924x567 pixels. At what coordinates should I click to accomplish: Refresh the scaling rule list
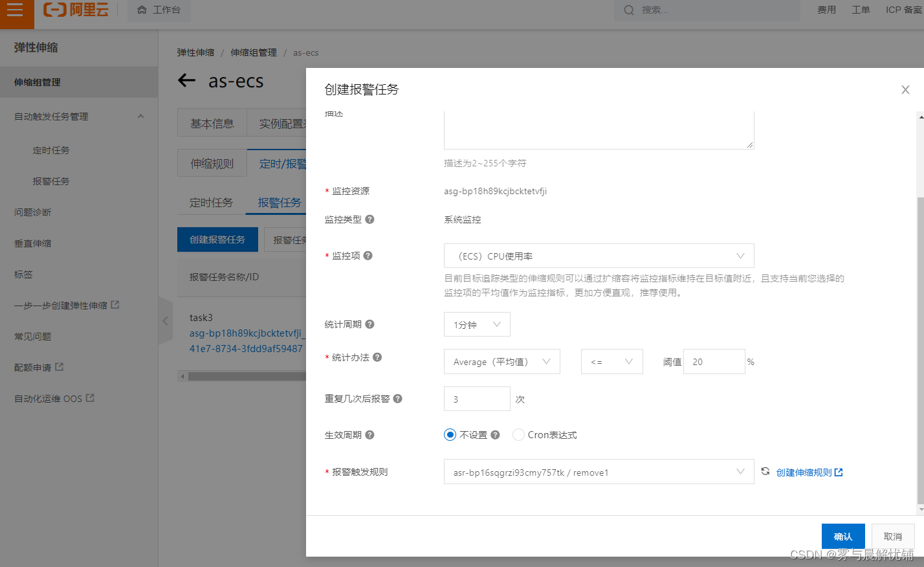click(765, 472)
